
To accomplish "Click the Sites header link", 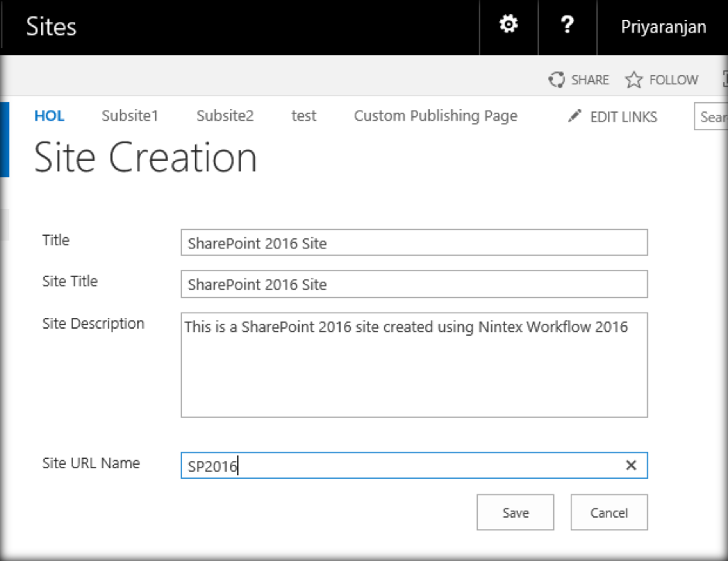I will pyautogui.click(x=51, y=27).
